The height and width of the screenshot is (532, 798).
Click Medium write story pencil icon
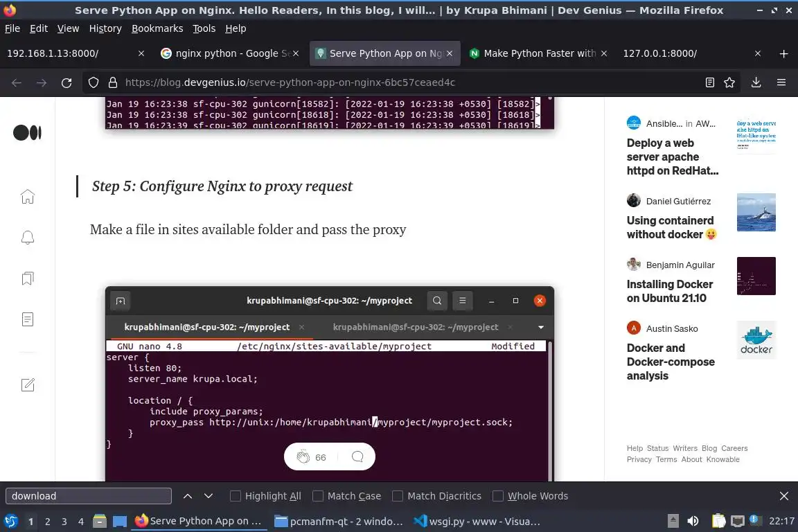click(28, 385)
